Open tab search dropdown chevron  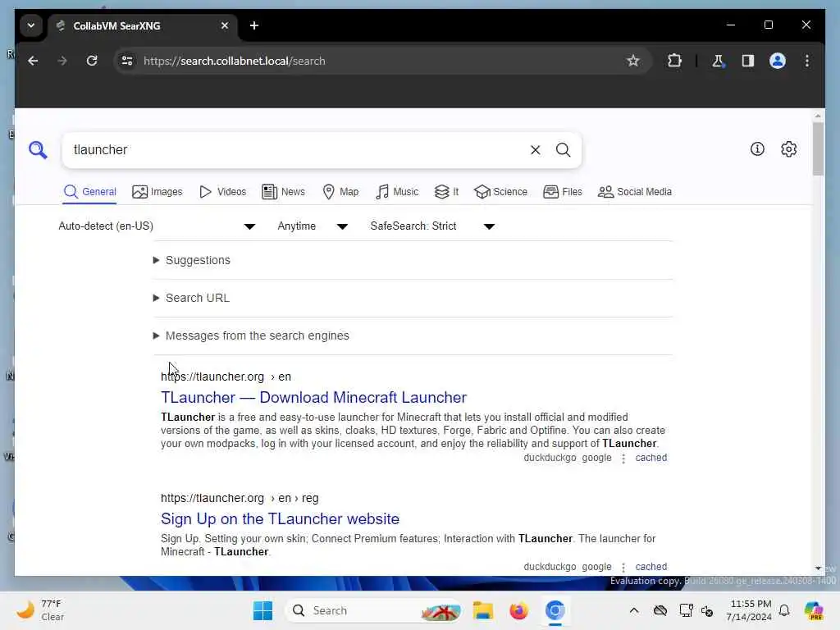click(x=31, y=25)
